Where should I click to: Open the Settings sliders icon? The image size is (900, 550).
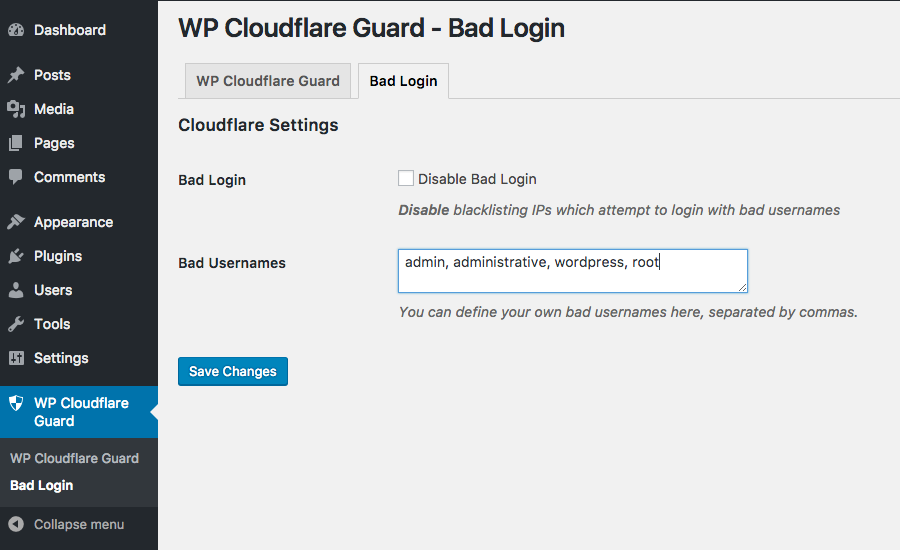(16, 358)
